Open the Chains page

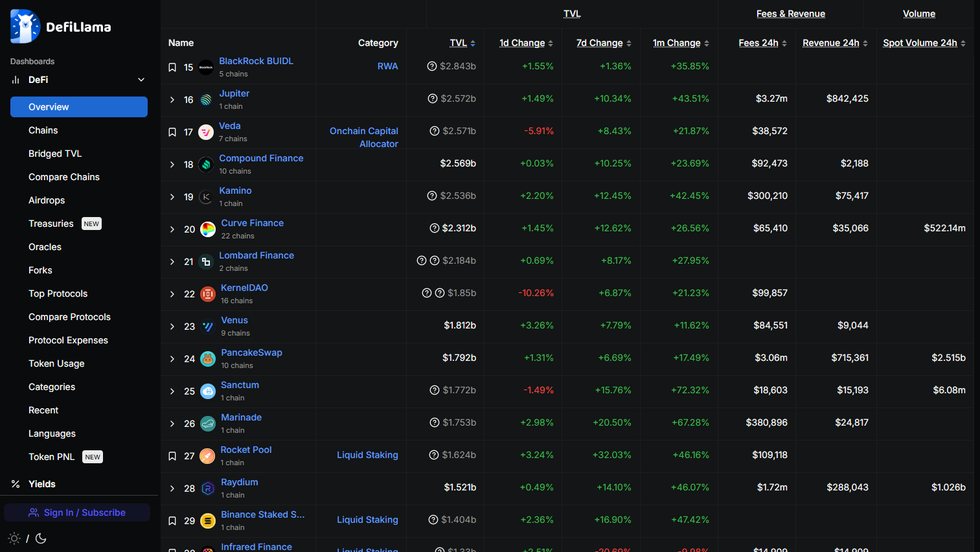[x=43, y=130]
